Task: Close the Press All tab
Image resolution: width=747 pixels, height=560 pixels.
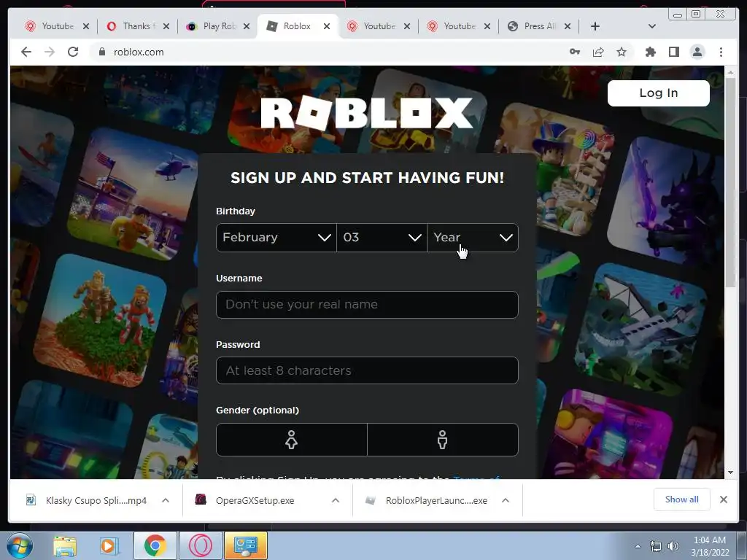Action: pyautogui.click(x=568, y=26)
